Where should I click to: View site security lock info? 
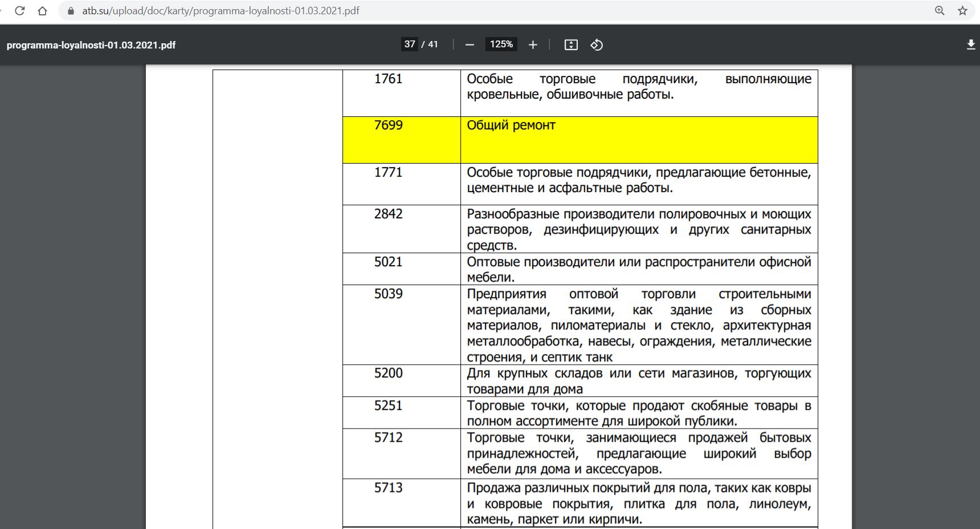[x=71, y=11]
